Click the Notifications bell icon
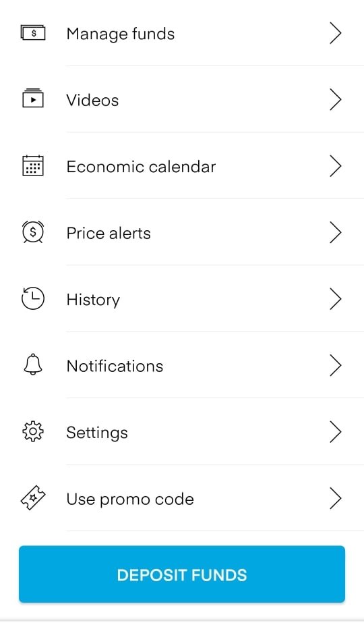This screenshot has width=364, height=623. tap(33, 364)
